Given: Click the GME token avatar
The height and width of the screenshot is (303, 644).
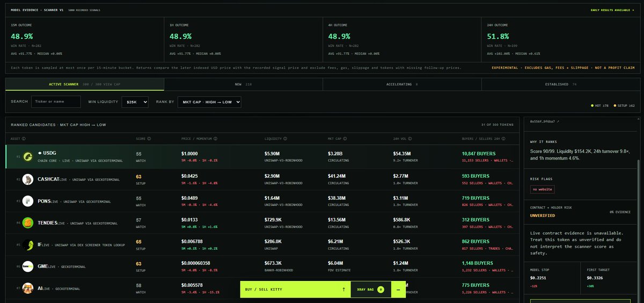Looking at the screenshot, I should click(27, 266).
